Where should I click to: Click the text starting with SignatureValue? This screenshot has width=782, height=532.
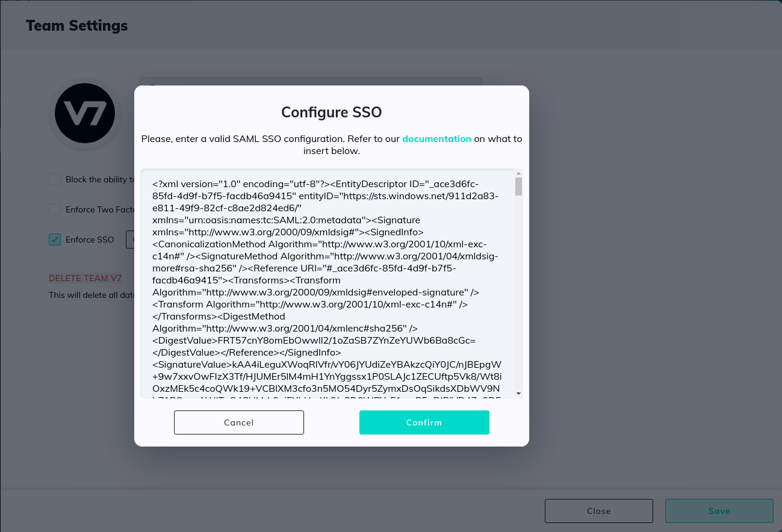(x=327, y=365)
